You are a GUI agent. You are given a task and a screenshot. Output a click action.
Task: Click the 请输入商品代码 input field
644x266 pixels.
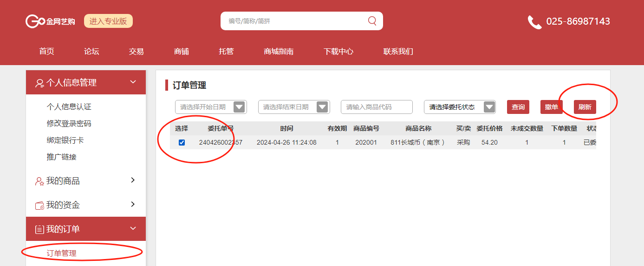[377, 107]
